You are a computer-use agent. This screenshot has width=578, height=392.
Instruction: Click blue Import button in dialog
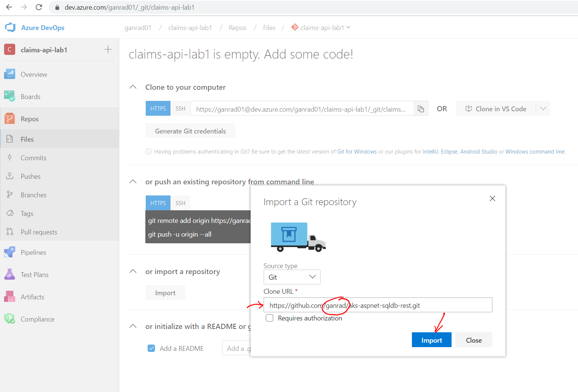point(432,340)
